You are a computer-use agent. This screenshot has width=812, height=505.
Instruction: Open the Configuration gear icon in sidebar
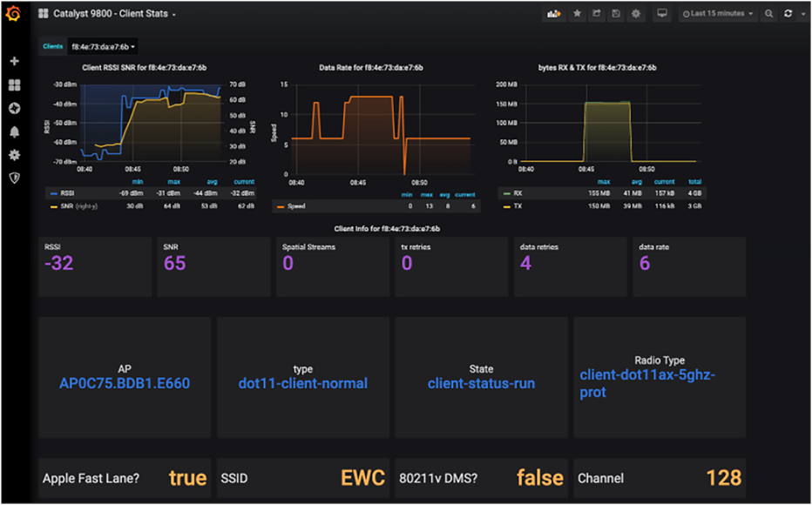15,155
